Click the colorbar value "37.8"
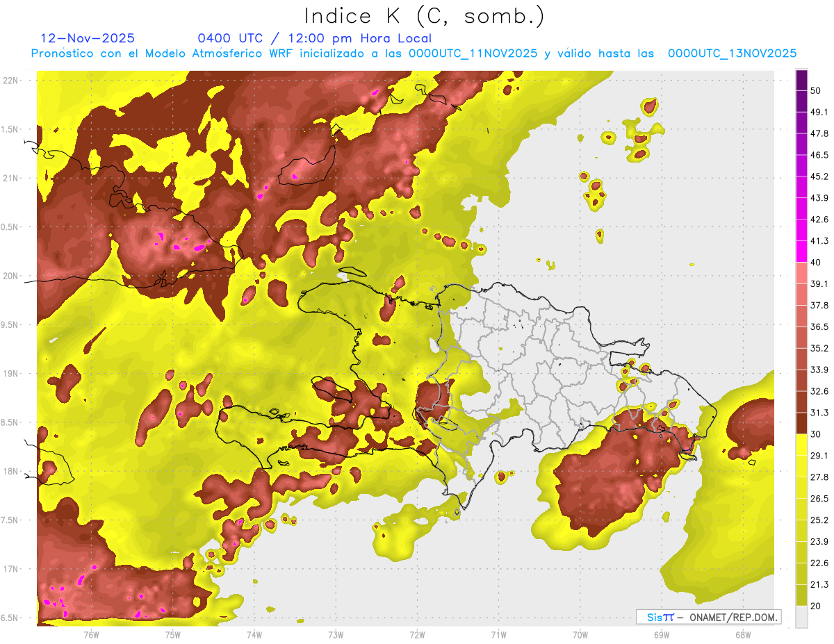Image resolution: width=834 pixels, height=644 pixels. [820, 305]
